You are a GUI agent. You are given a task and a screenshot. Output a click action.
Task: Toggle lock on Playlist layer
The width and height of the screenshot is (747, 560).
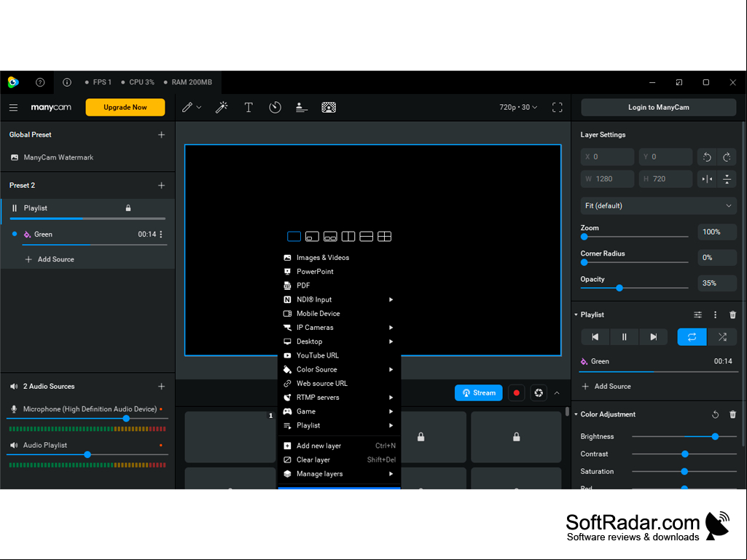128,208
